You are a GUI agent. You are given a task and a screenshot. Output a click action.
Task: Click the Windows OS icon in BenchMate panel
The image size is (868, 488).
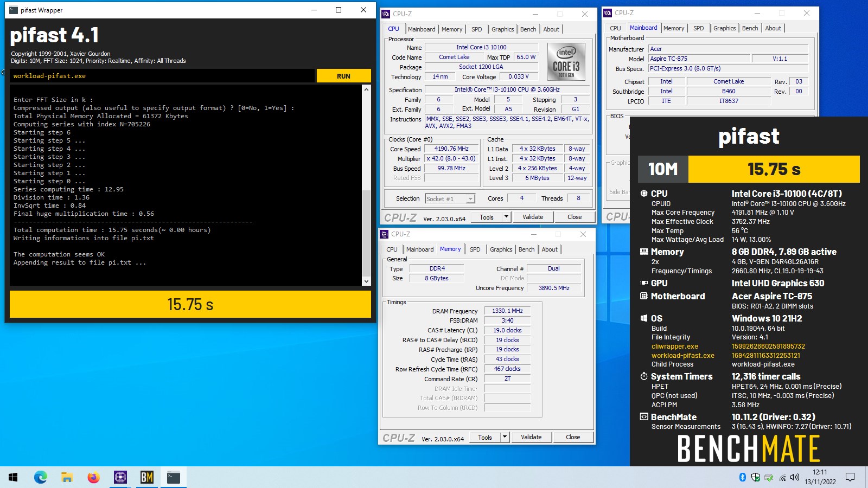click(x=644, y=318)
